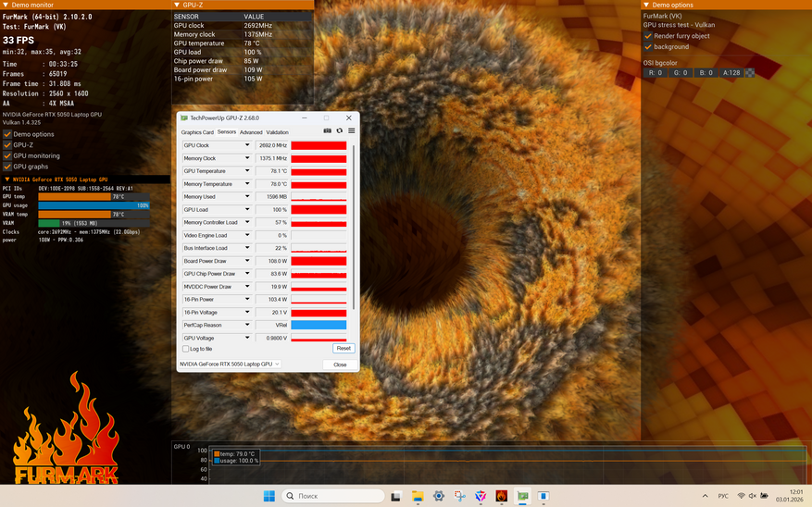Click the Close button in GPU-Z
The height and width of the screenshot is (507, 812).
(x=340, y=365)
